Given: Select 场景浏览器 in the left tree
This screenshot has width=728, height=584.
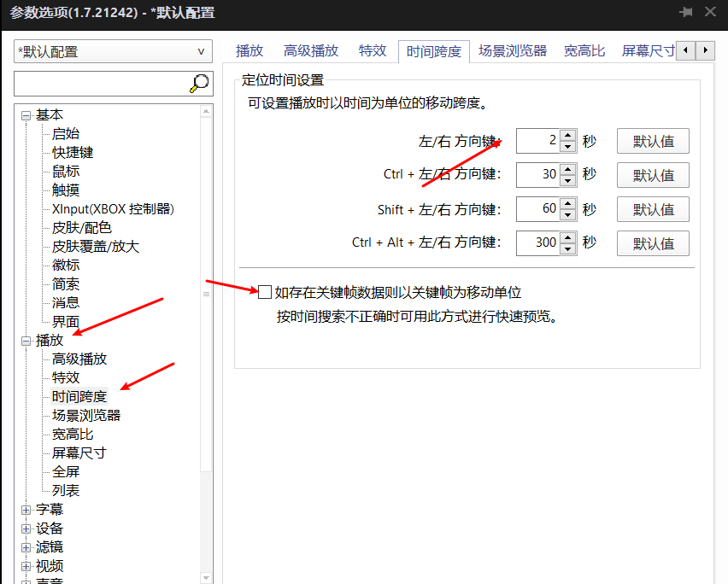Looking at the screenshot, I should click(86, 416).
